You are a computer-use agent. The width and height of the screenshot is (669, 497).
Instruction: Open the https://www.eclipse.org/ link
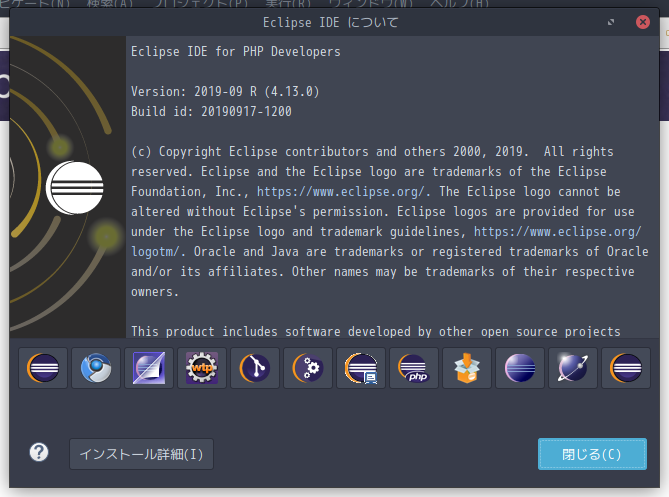[x=341, y=192]
